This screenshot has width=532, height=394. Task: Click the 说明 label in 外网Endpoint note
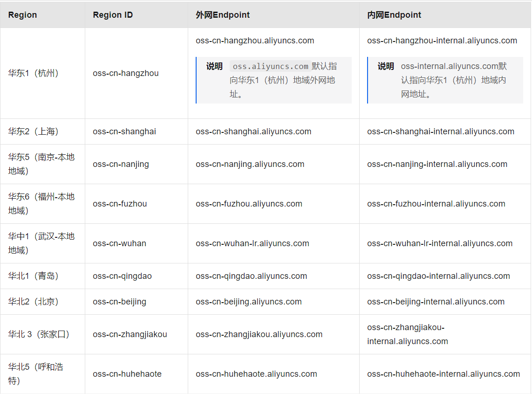pos(214,66)
